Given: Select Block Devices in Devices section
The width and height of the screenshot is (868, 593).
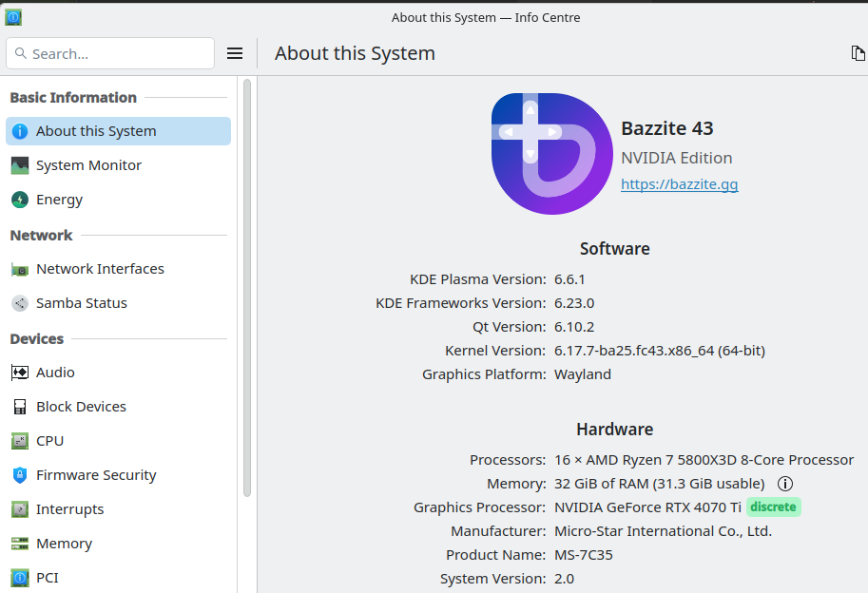Looking at the screenshot, I should pos(81,407).
